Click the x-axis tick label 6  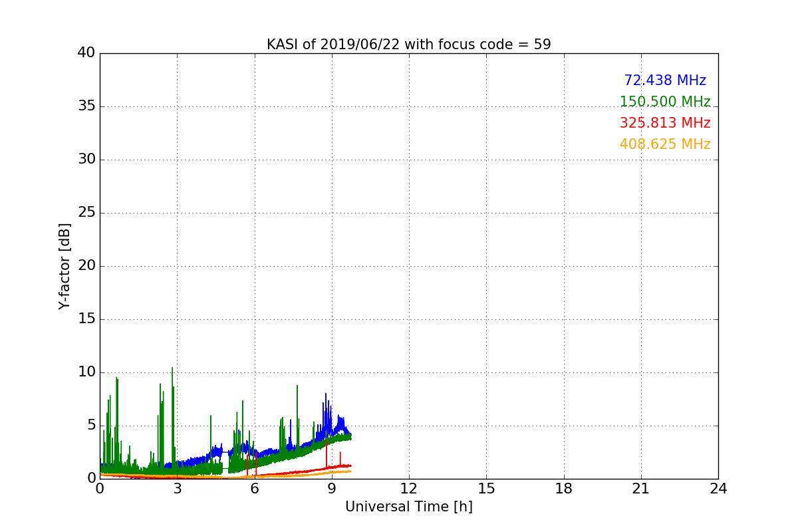(255, 489)
